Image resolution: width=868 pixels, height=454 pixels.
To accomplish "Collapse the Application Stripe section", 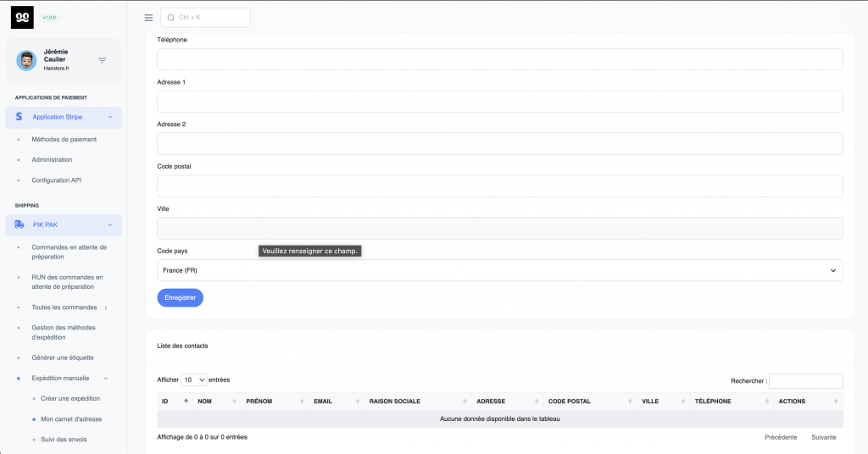I will [110, 117].
